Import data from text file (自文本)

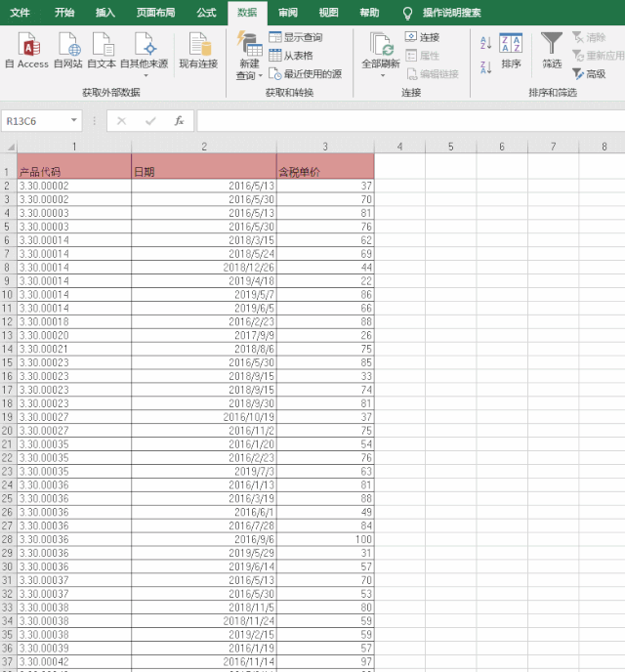pos(102,51)
